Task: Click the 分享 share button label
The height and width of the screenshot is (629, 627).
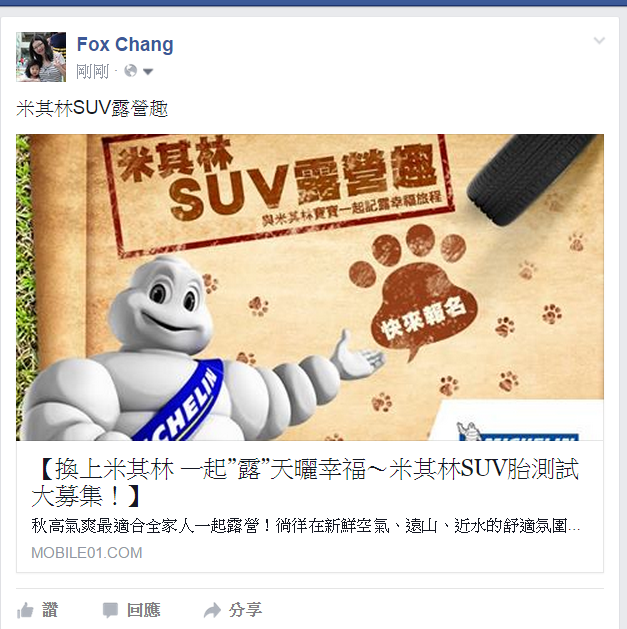Action: [246, 610]
